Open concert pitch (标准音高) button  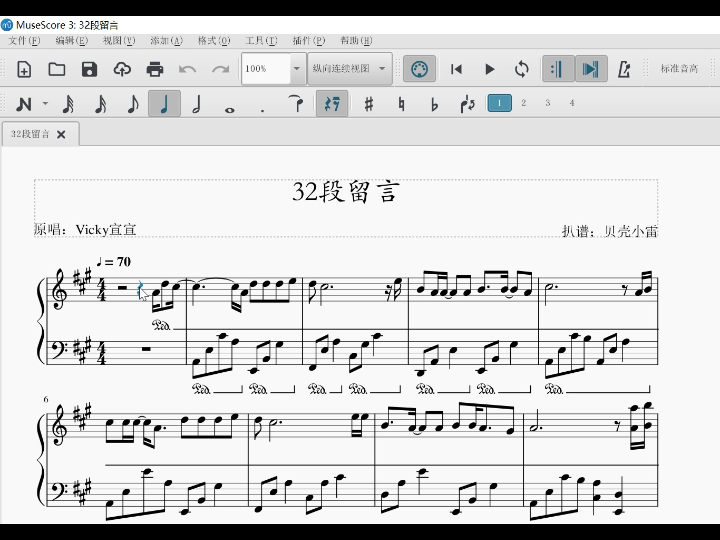679,69
